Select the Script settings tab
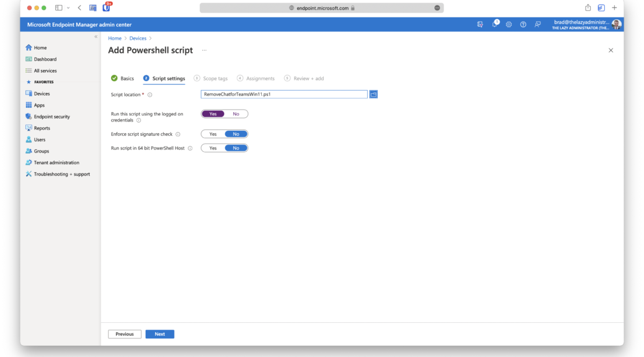Screen dimensions: 644x357 pos(164,78)
